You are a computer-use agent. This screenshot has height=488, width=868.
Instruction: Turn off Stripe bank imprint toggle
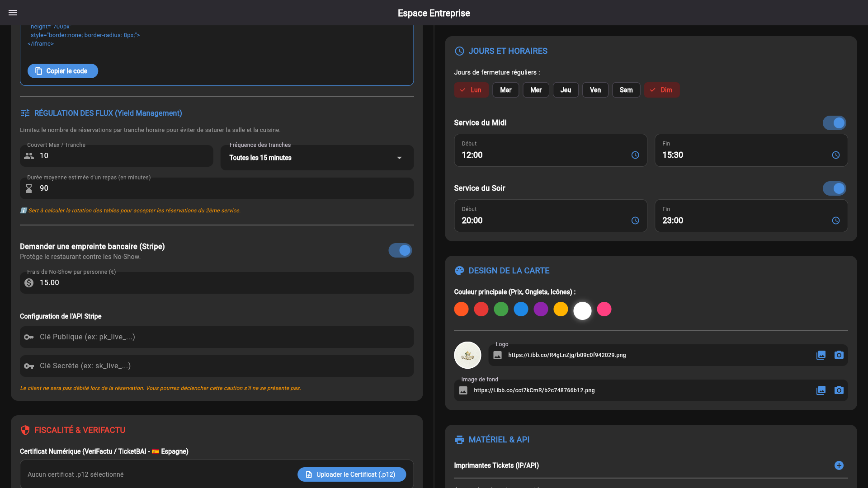(400, 250)
